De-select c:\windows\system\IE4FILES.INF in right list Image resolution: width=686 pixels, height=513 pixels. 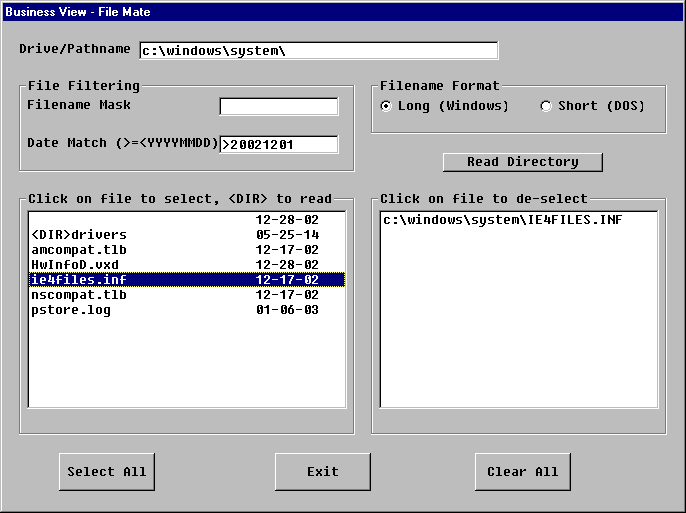tap(502, 220)
